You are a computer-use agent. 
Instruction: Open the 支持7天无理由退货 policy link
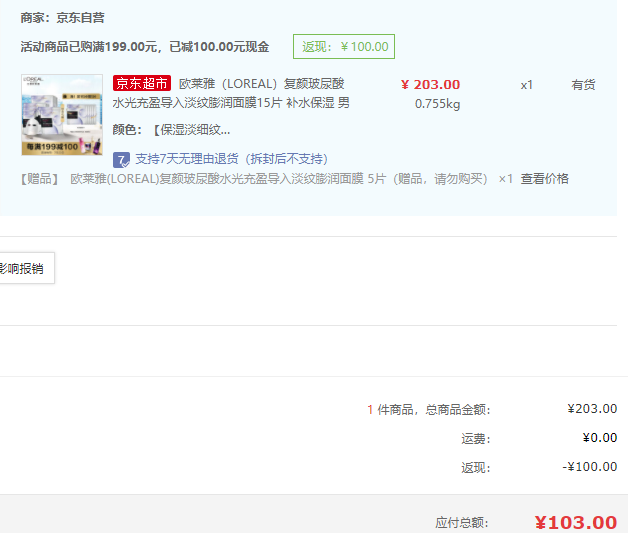(x=231, y=159)
